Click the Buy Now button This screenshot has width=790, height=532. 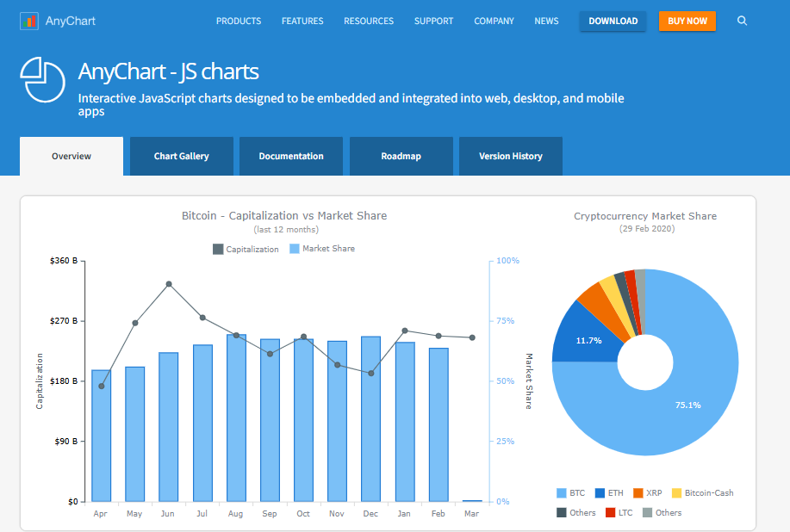687,21
